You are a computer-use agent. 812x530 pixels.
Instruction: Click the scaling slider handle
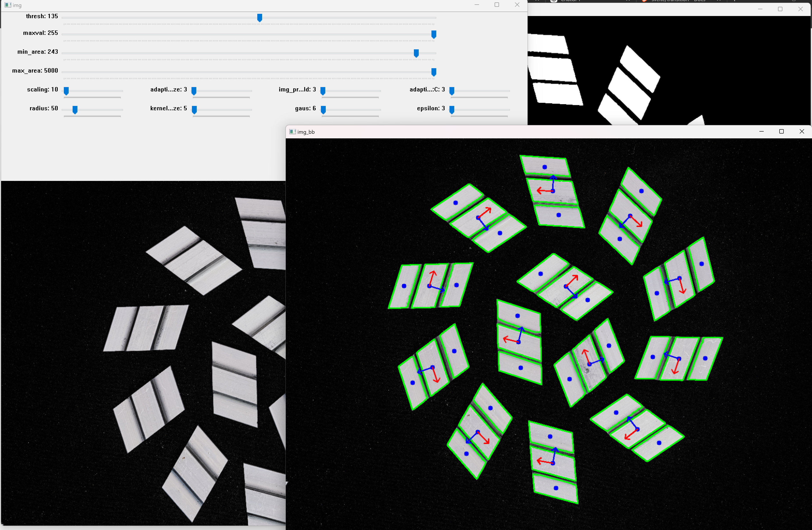[x=66, y=91]
